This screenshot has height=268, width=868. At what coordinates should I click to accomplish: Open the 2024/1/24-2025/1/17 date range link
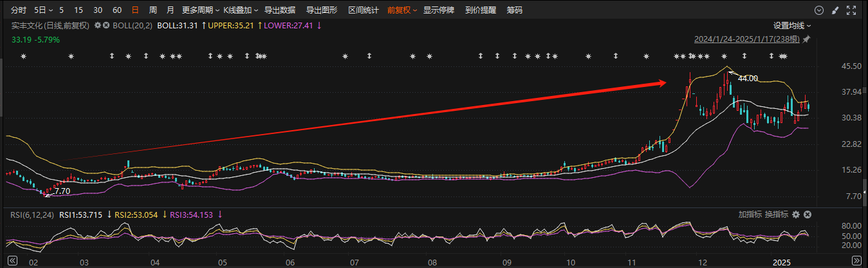coord(746,39)
